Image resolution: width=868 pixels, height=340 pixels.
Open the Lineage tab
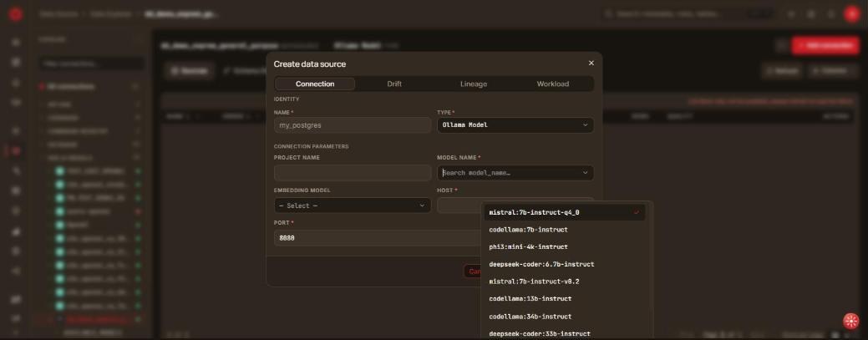[x=474, y=84]
